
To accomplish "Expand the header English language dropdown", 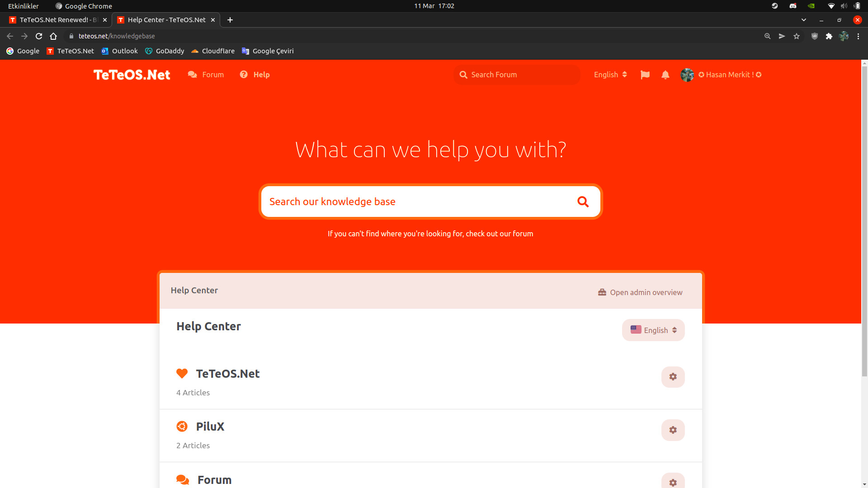I will coord(610,75).
